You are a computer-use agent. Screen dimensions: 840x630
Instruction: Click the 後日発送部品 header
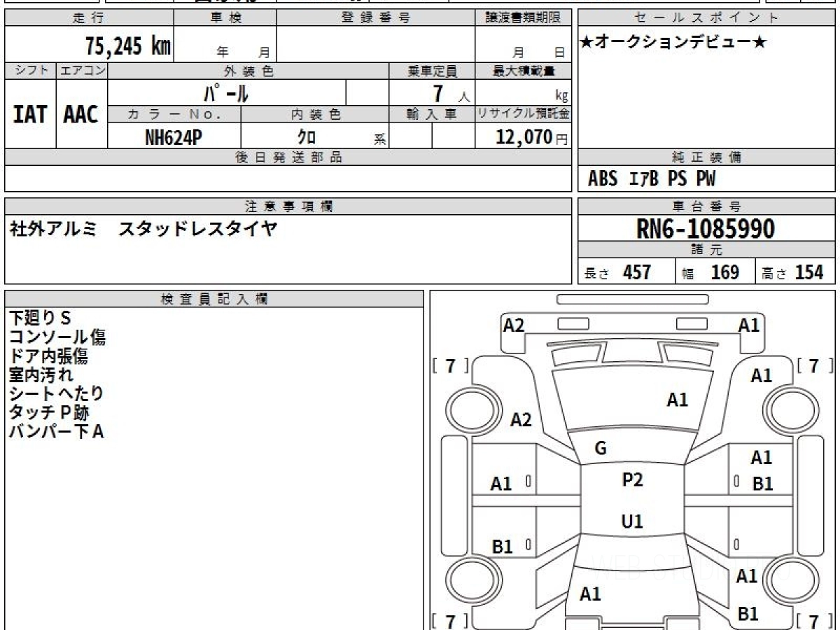coord(288,157)
